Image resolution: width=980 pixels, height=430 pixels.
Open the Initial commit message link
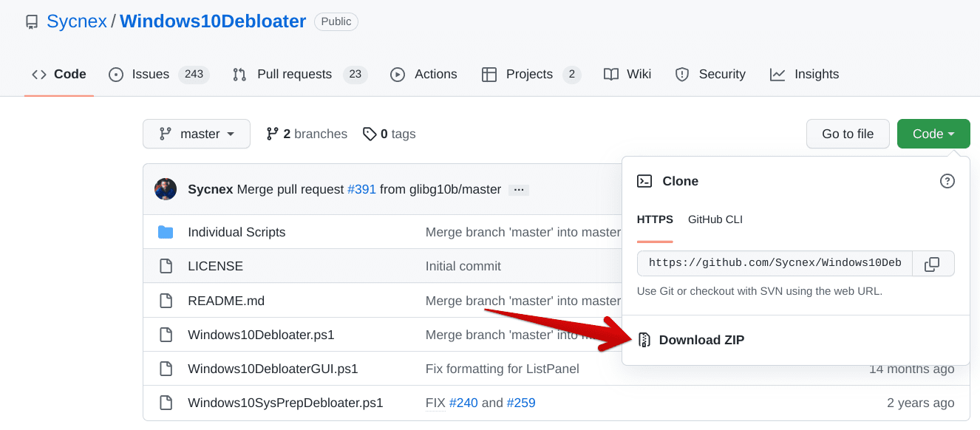click(x=463, y=266)
